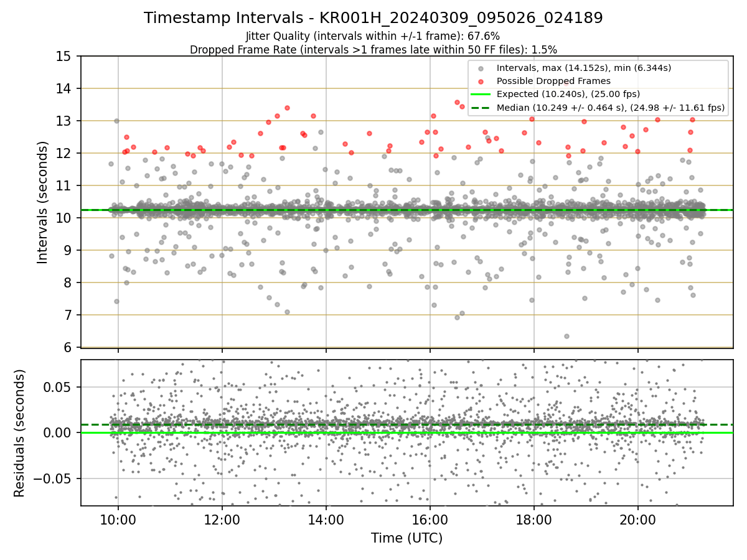
Task: Select the 'Dropped Frame Rate' 1.5% subtitle line
Action: pos(373,50)
